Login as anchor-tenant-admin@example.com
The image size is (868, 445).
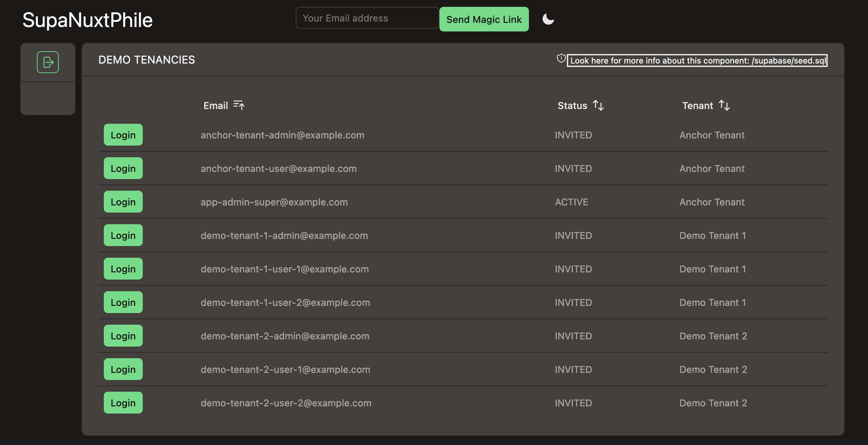coord(123,135)
